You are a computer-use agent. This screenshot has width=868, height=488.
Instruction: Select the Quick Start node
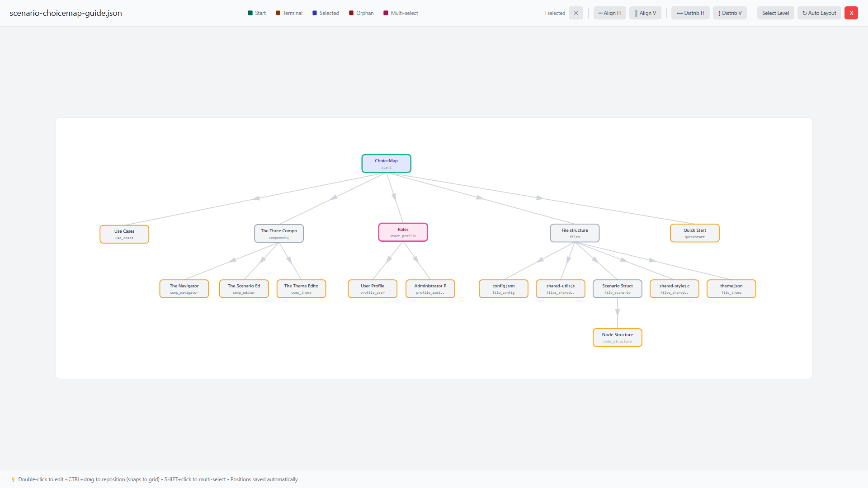[x=694, y=233]
